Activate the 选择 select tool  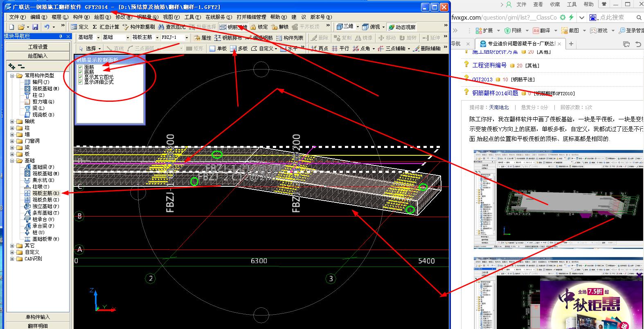[87, 48]
